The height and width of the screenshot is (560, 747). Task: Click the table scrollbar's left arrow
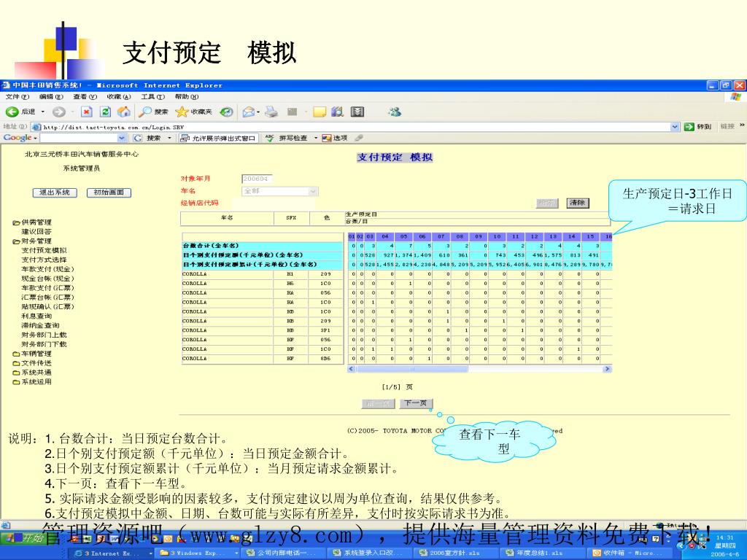[352, 368]
